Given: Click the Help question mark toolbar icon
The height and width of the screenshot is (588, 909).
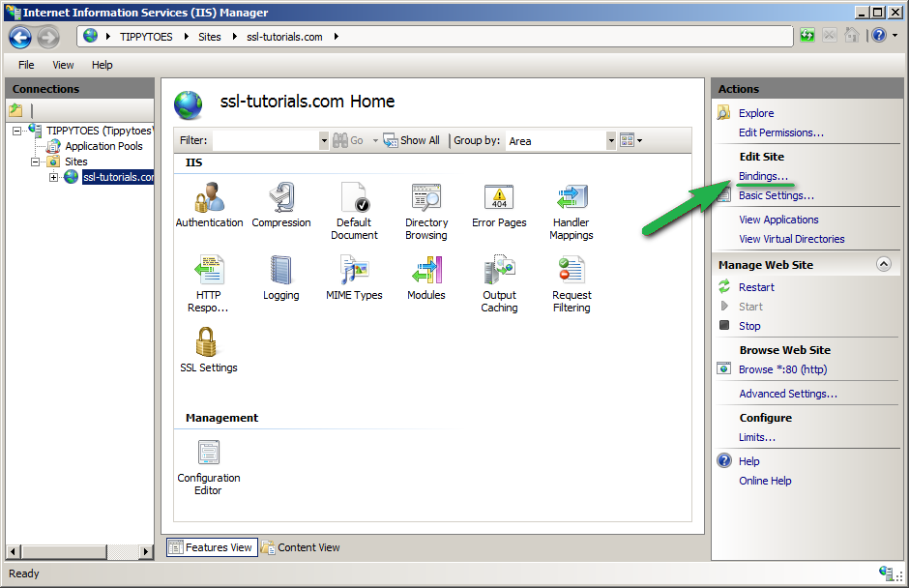Looking at the screenshot, I should [x=879, y=36].
